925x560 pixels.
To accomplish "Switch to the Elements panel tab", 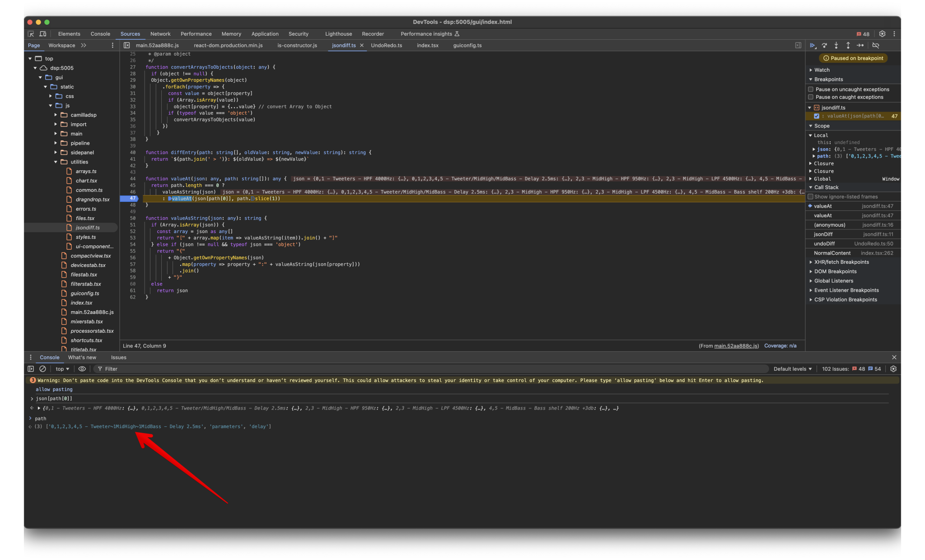I will (x=69, y=34).
